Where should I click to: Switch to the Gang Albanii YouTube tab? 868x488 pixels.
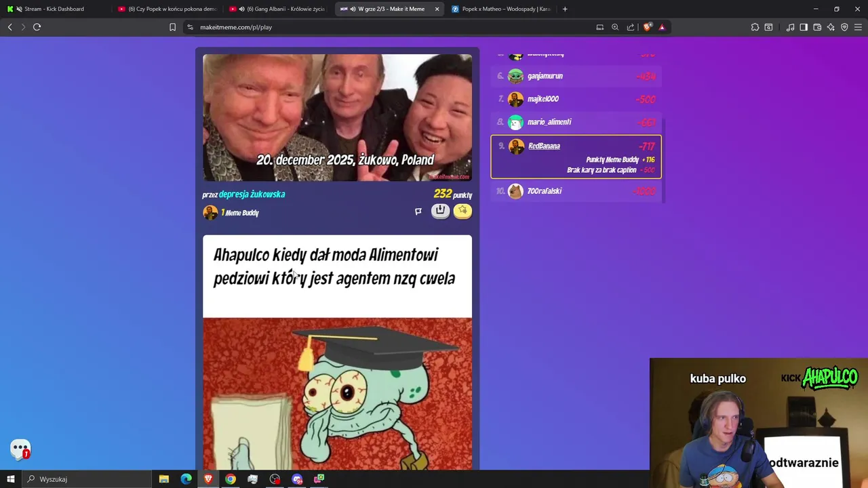279,9
